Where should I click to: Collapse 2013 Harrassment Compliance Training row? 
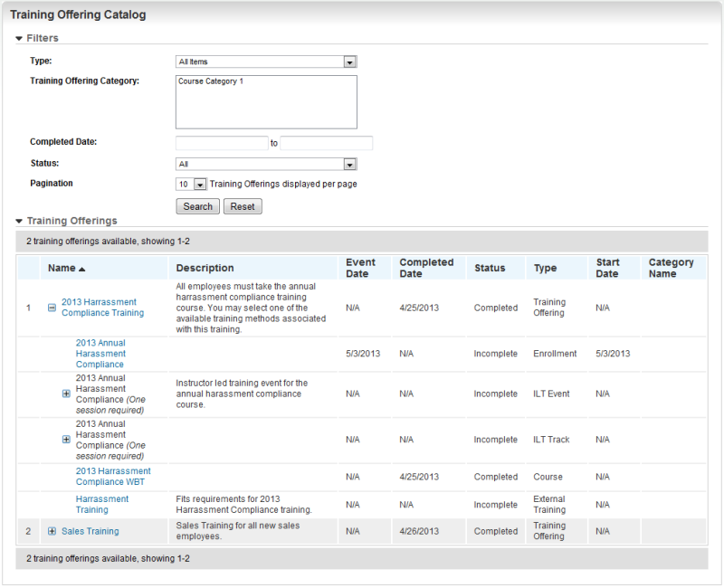(52, 308)
